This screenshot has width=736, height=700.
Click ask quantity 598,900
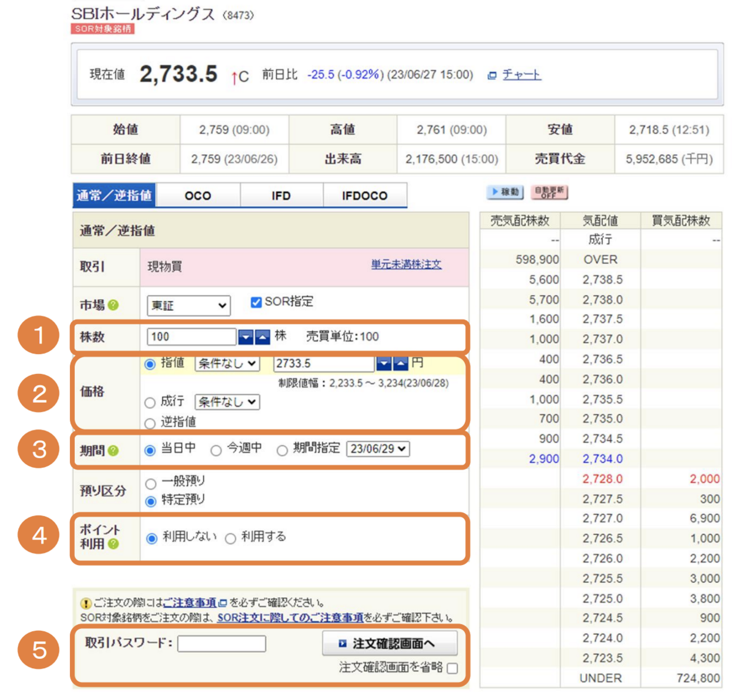pos(537,260)
